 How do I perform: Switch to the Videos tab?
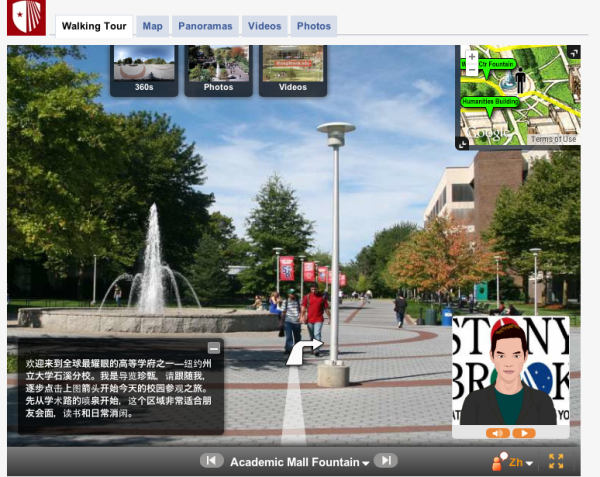coord(264,26)
